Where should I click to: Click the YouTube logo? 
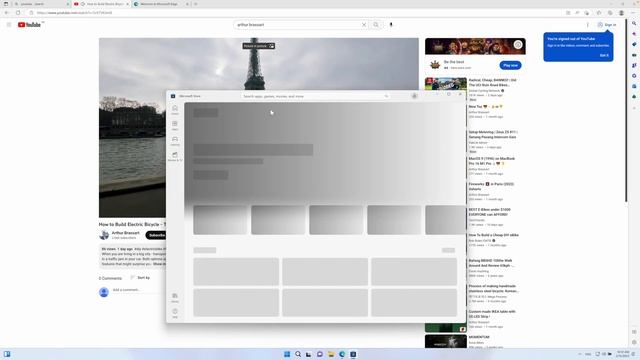point(29,25)
